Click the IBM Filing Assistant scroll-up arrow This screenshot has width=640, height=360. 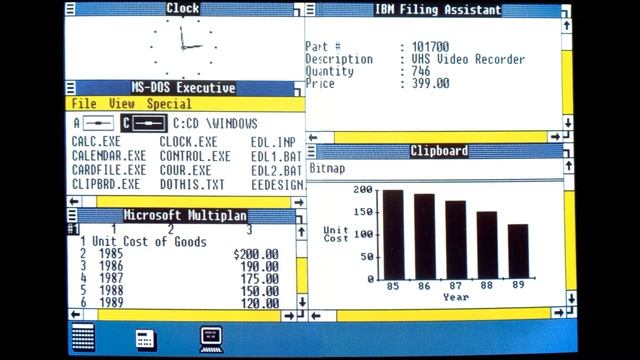(567, 26)
